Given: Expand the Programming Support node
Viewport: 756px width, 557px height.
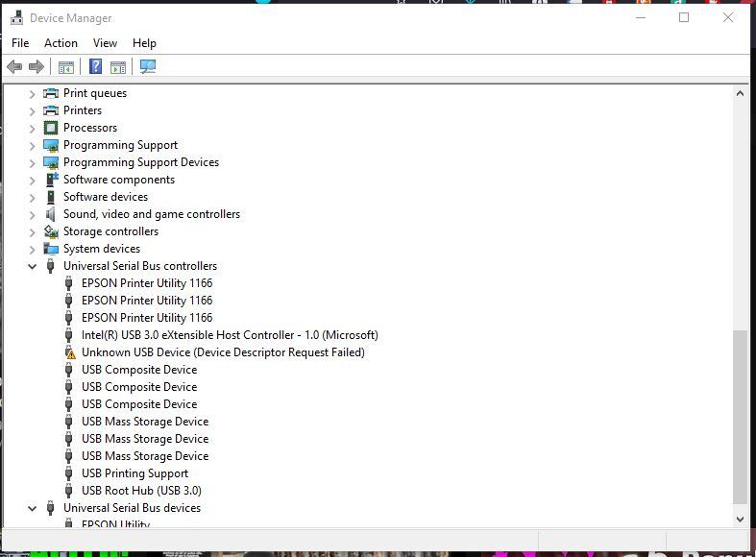Looking at the screenshot, I should coord(33,146).
